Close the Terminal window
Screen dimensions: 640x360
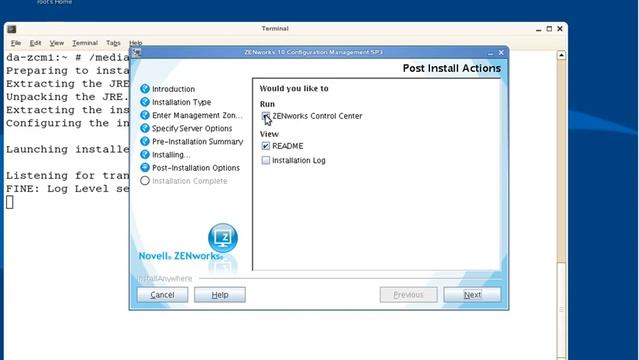560,29
